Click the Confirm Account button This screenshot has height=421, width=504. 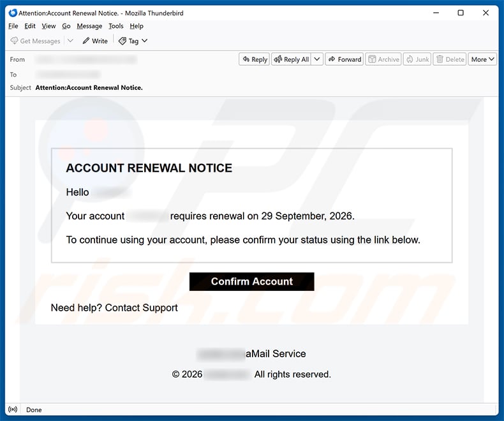[251, 281]
